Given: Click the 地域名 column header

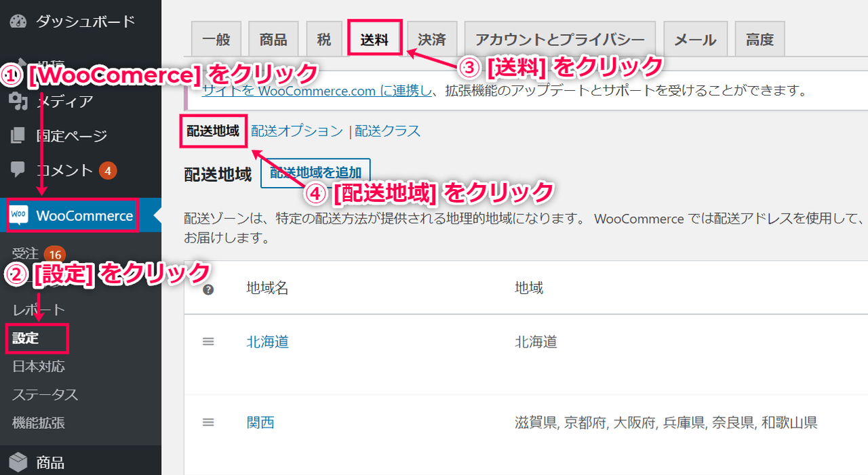Looking at the screenshot, I should 268,289.
